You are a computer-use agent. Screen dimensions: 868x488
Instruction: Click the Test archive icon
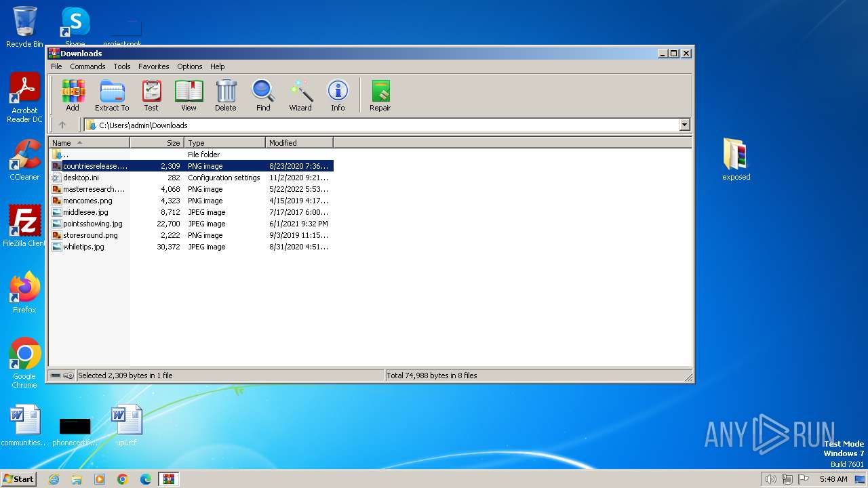(x=151, y=95)
